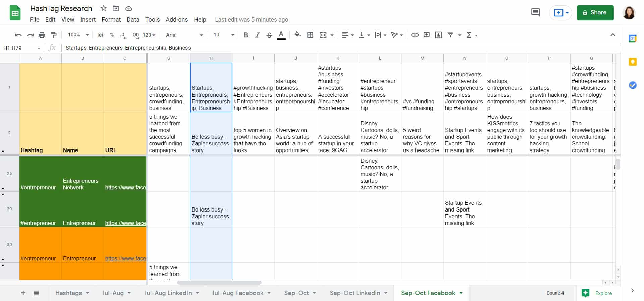Click the formula bar text
The height and width of the screenshot is (301, 644).
[128, 48]
